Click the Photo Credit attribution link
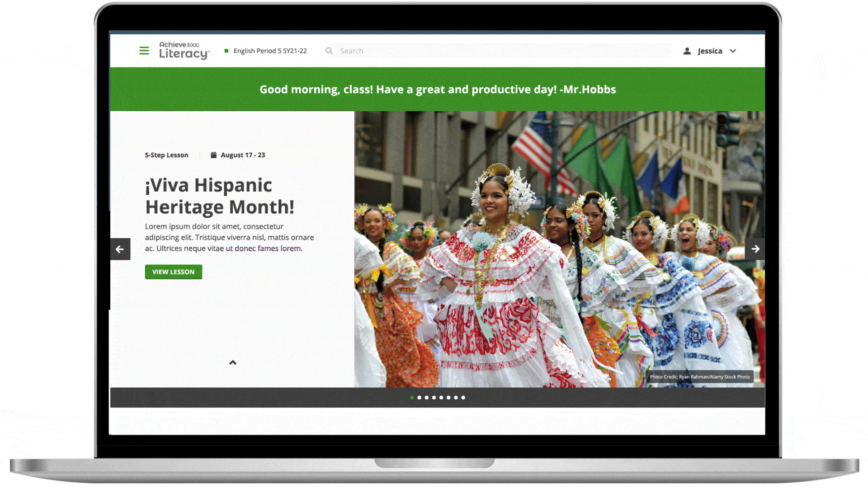Image resolution: width=868 pixels, height=488 pixels. point(700,376)
